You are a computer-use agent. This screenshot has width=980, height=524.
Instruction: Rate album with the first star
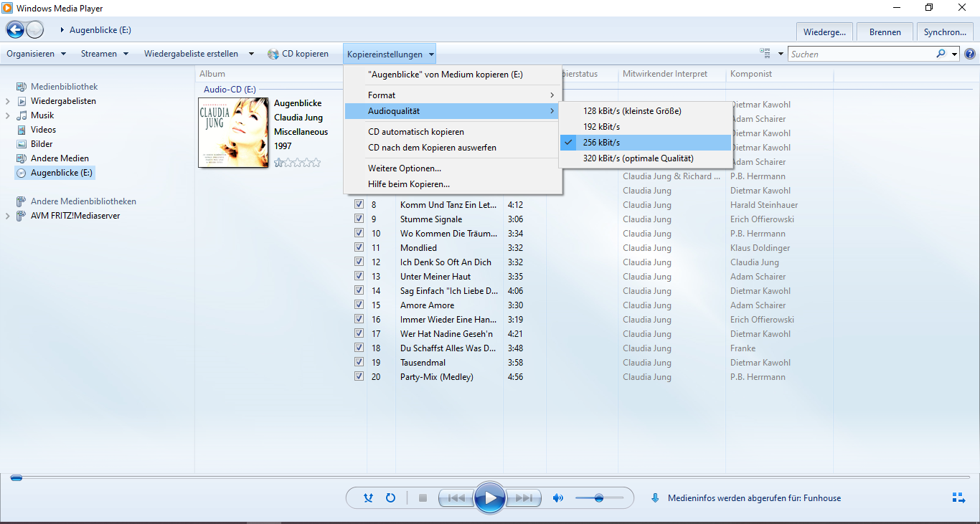coord(279,163)
